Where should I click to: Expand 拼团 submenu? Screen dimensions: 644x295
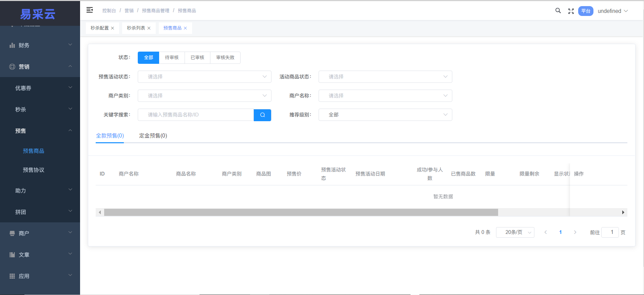click(x=70, y=211)
